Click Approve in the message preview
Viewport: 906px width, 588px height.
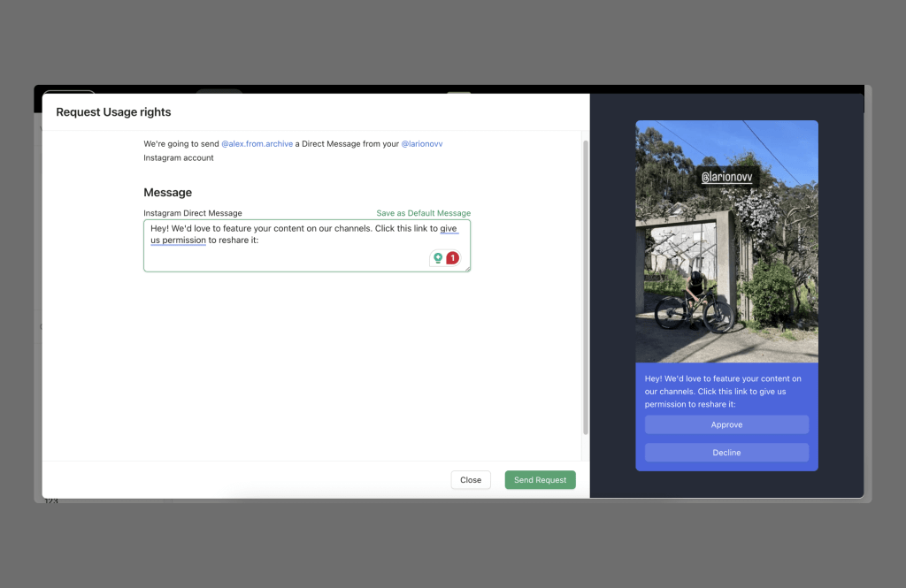(726, 424)
